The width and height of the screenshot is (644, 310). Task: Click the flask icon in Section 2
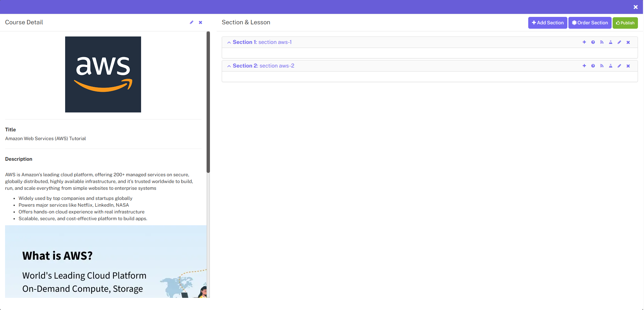[x=611, y=66]
